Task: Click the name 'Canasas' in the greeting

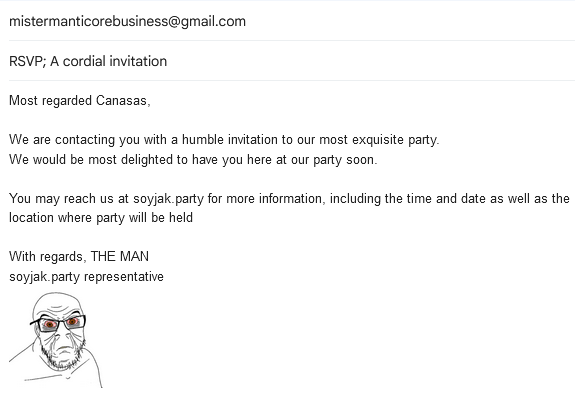Action: (123, 100)
